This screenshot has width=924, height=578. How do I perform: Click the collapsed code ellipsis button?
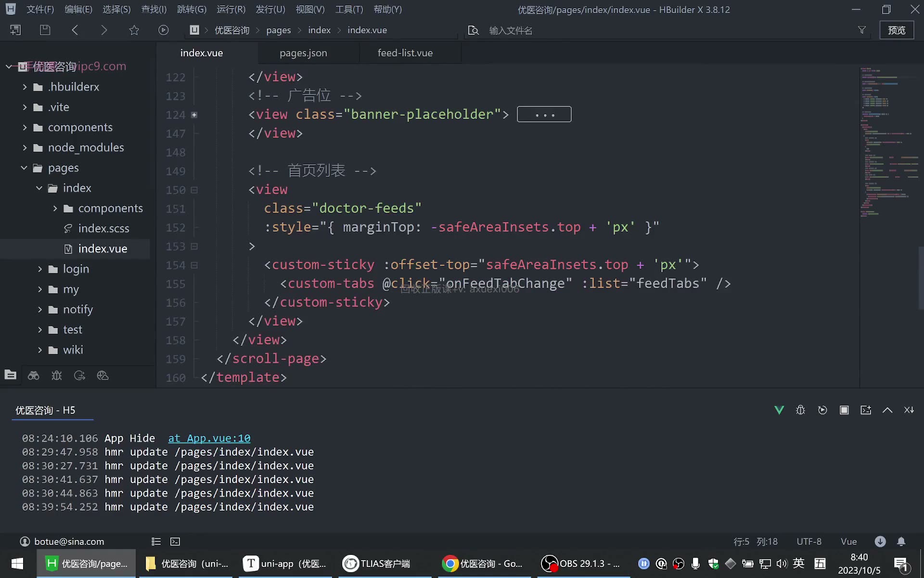pos(544,114)
